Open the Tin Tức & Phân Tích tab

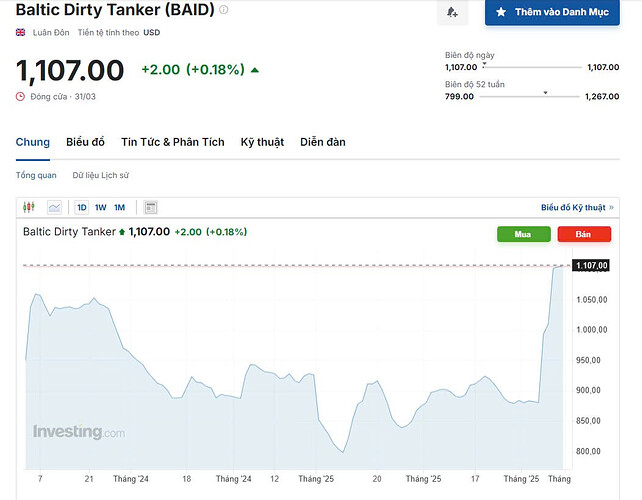pyautogui.click(x=173, y=142)
